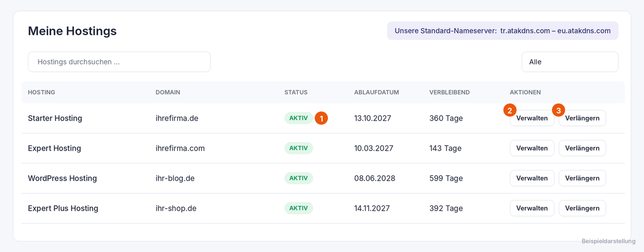This screenshot has width=644, height=252.
Task: Click the orange marker number 1
Action: (321, 118)
